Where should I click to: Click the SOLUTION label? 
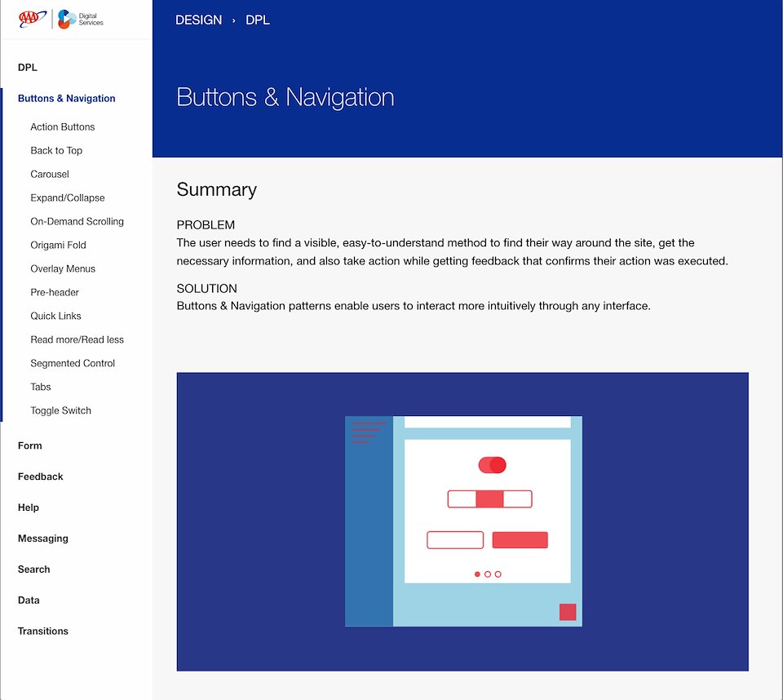click(x=206, y=288)
